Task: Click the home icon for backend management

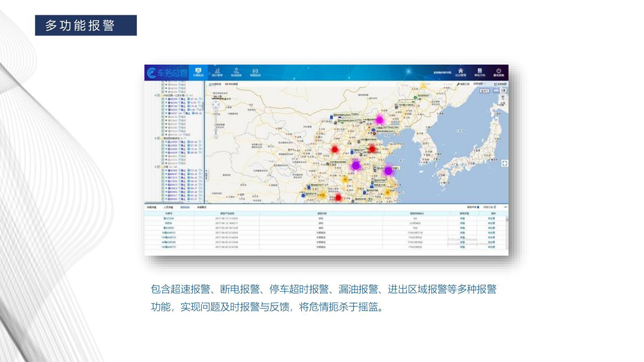Action: pos(460,72)
